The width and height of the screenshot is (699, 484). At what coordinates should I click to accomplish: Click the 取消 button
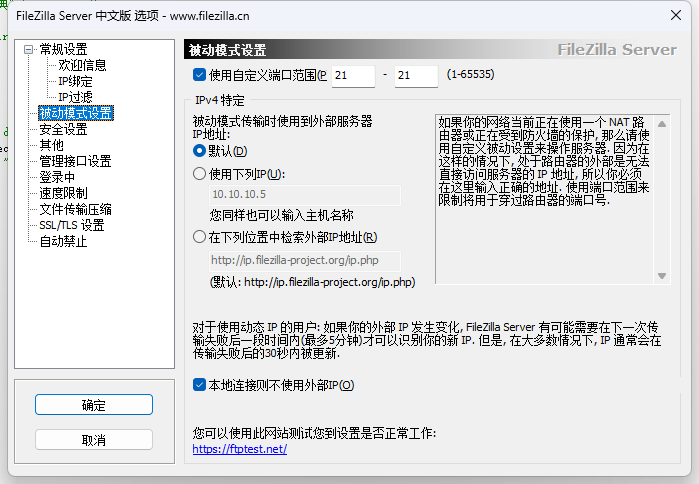(94, 440)
